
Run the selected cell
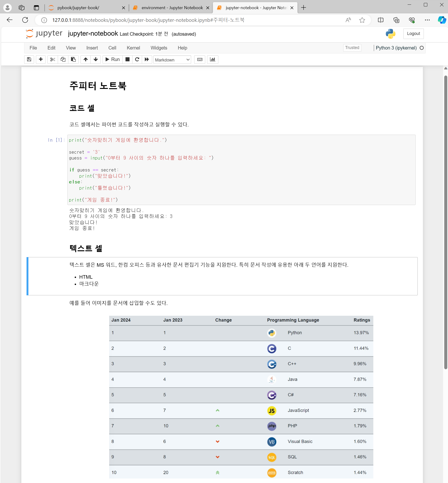pos(112,59)
